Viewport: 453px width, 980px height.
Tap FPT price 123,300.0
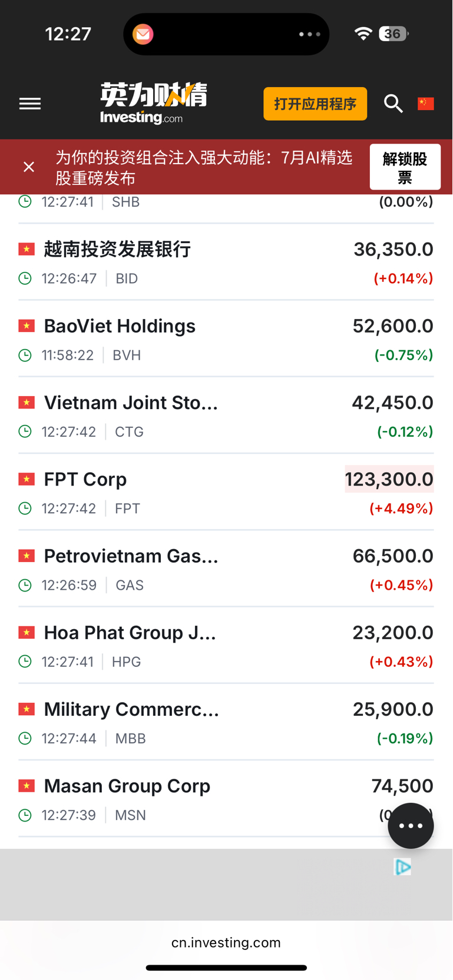[389, 479]
